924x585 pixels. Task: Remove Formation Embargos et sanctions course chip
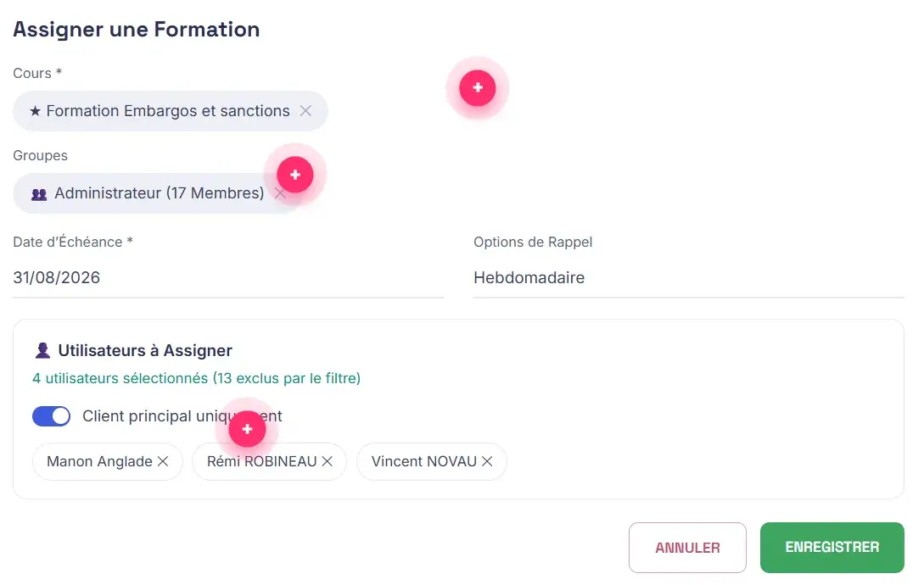coord(305,111)
